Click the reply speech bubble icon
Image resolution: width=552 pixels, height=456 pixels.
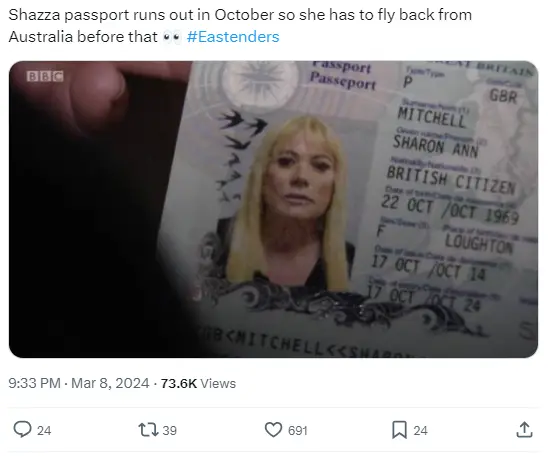pos(22,430)
